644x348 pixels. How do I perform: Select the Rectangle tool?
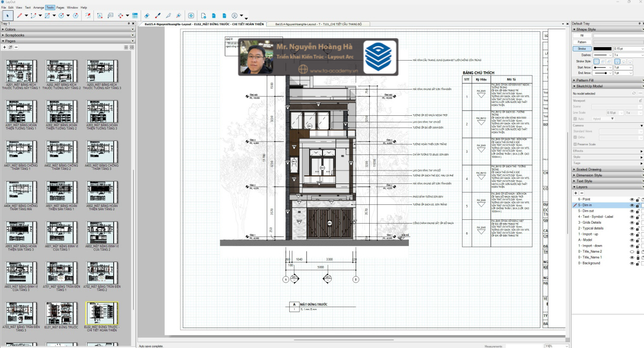[x=47, y=16]
